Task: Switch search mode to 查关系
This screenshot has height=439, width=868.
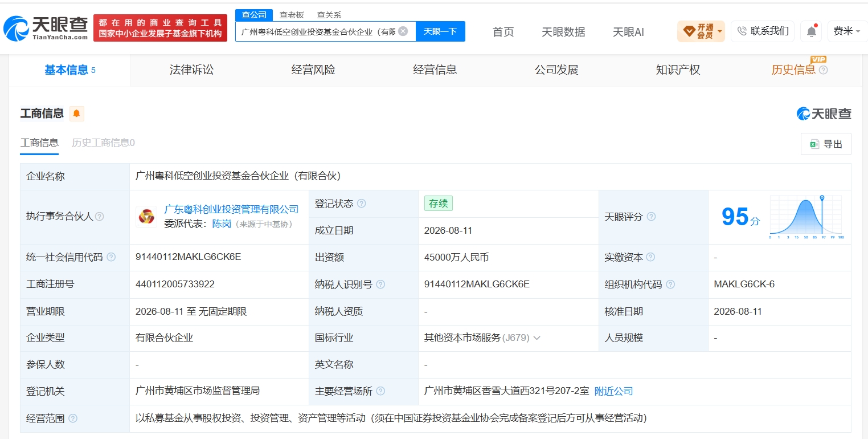Action: tap(329, 15)
